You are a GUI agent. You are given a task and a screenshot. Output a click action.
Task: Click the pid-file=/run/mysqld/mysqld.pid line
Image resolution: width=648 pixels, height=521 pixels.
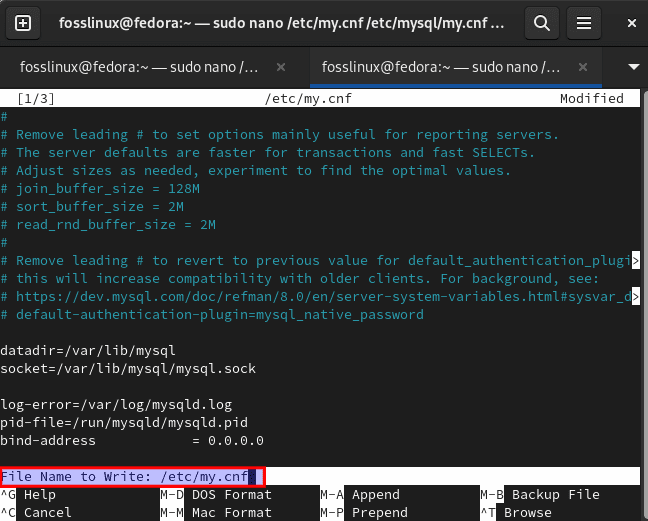click(124, 422)
